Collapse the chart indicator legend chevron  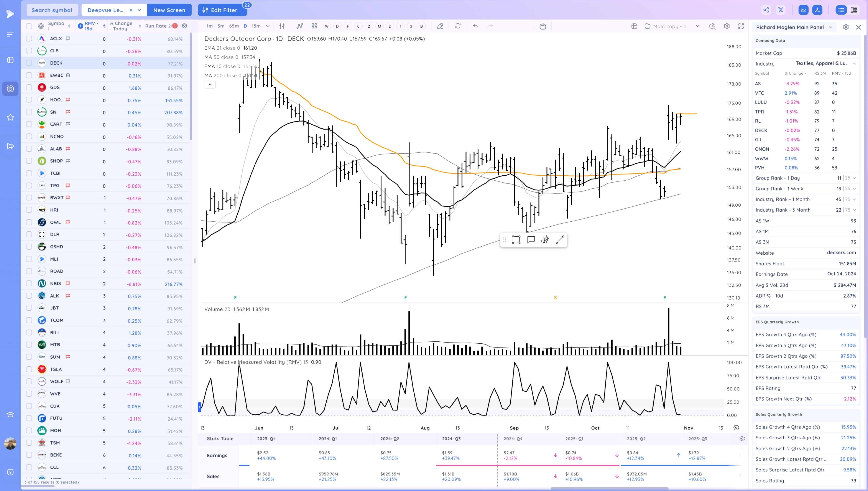(210, 85)
